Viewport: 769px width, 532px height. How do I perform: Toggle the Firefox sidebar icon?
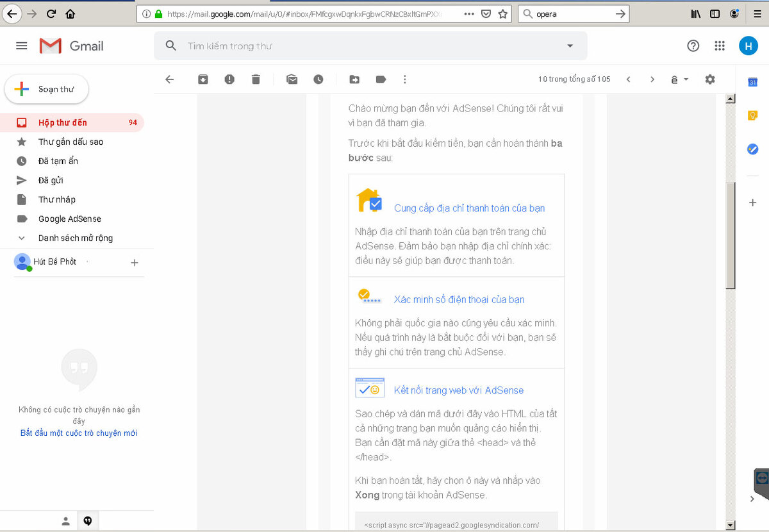point(715,13)
